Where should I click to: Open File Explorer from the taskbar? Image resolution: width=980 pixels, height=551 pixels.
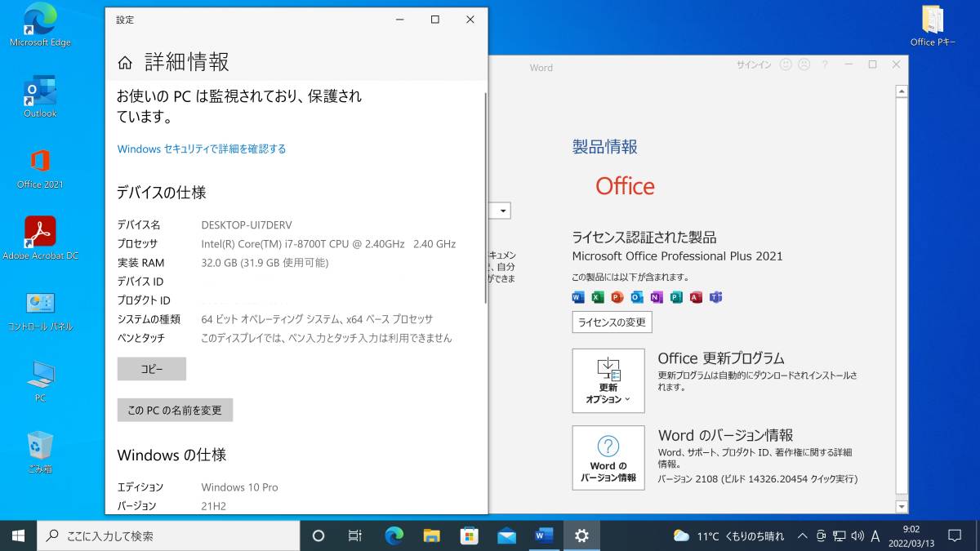pos(432,535)
